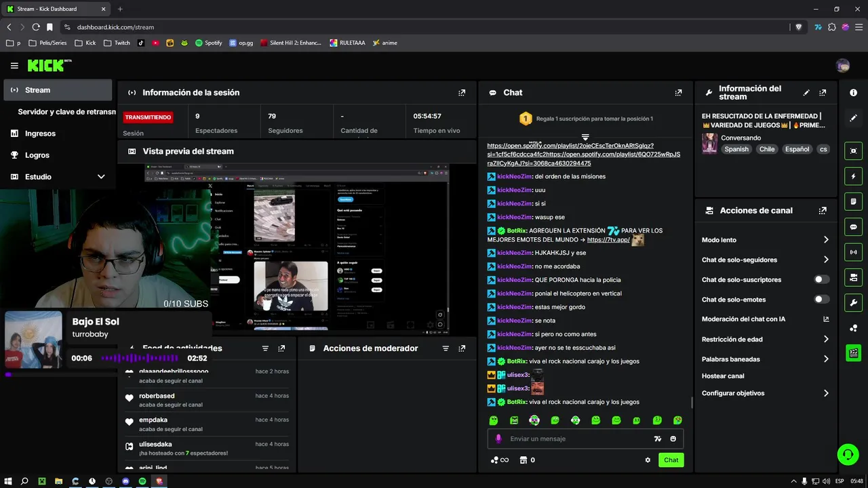This screenshot has height=488, width=868.
Task: Pop out the Información de la sesión panel
Action: click(462, 93)
